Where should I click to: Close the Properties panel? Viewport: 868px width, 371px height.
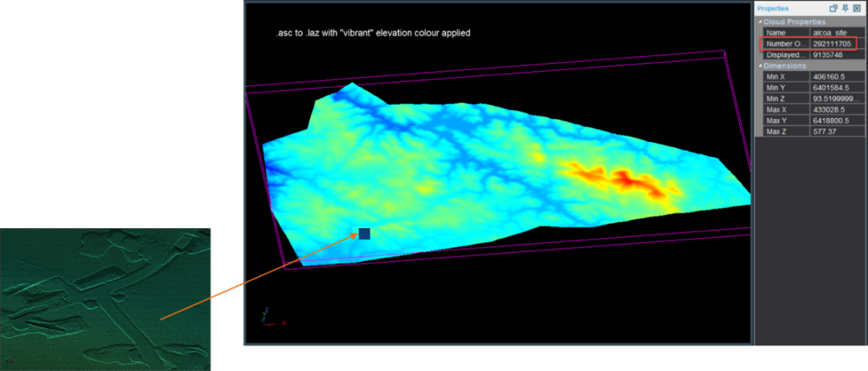857,8
